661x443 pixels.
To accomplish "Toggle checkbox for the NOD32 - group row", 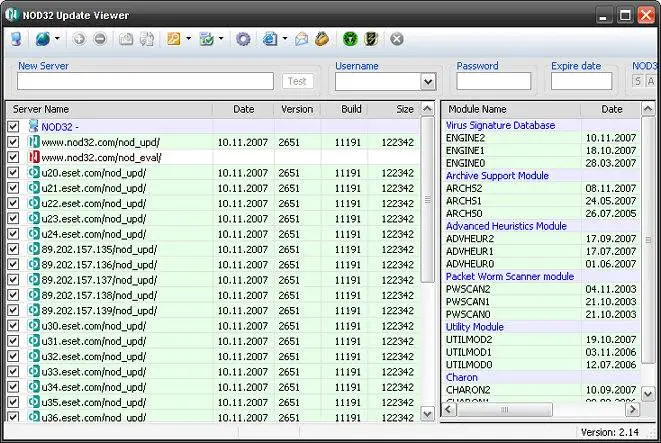I will point(13,126).
